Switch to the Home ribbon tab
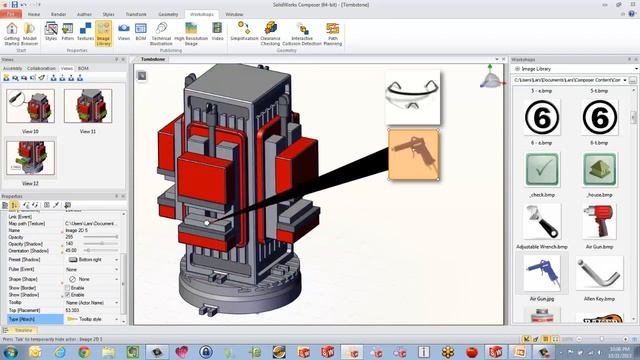The width and height of the screenshot is (640, 360). tap(34, 14)
